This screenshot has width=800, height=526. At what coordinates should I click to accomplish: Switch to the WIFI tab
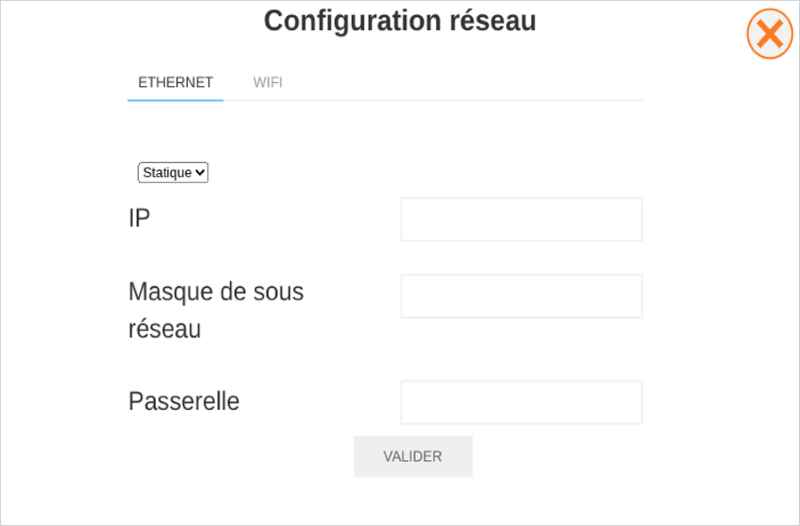268,82
